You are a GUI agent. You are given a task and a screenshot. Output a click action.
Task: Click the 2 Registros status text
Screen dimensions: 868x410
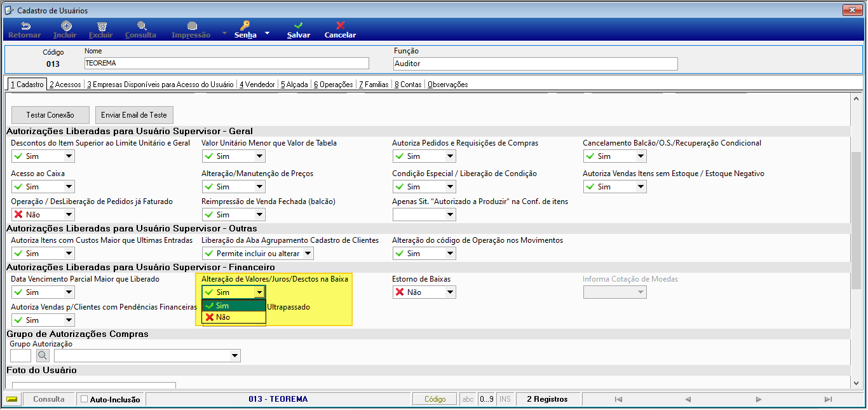(547, 399)
